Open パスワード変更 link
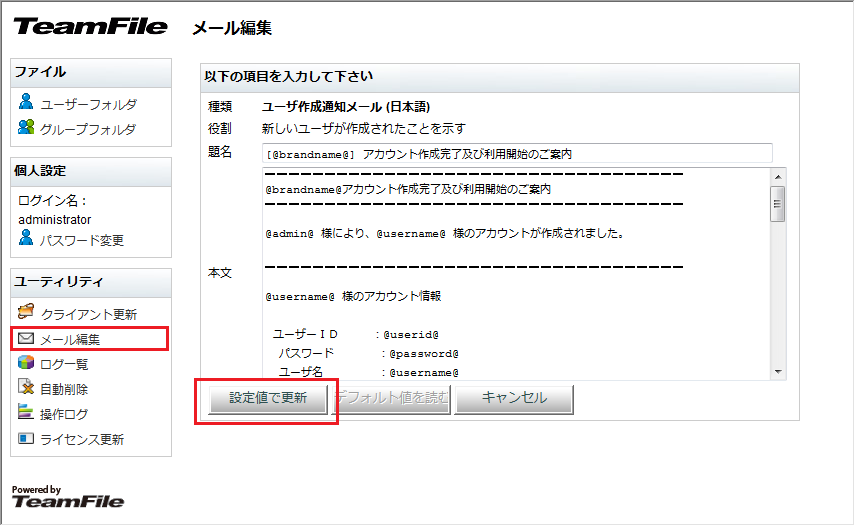 pos(82,240)
